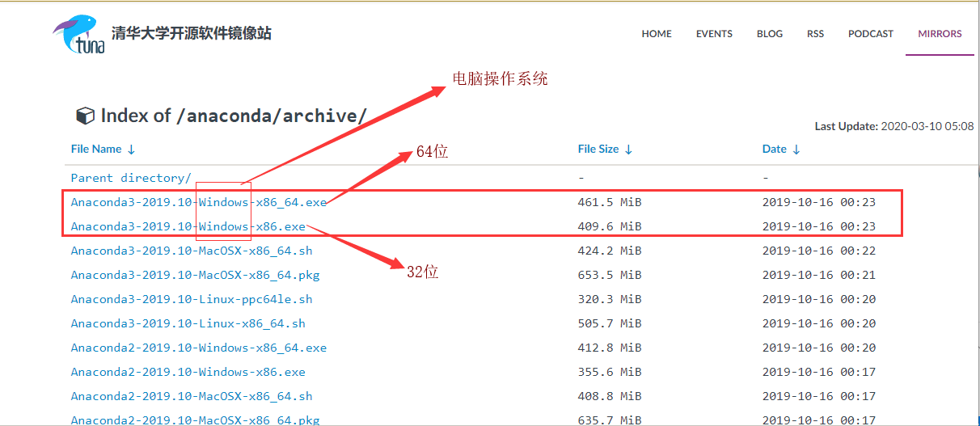
Task: Click the 461.5 MiB file size
Action: click(x=610, y=202)
